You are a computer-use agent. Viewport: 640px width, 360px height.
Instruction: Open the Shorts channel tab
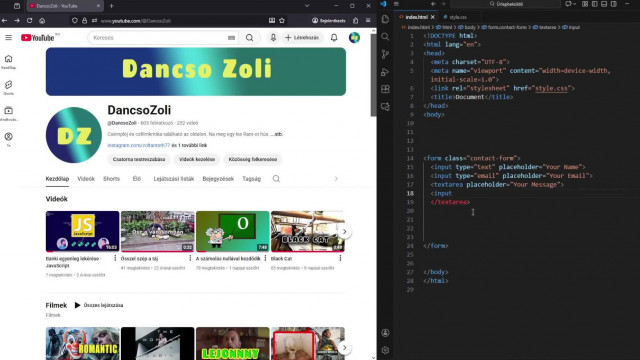(x=111, y=179)
